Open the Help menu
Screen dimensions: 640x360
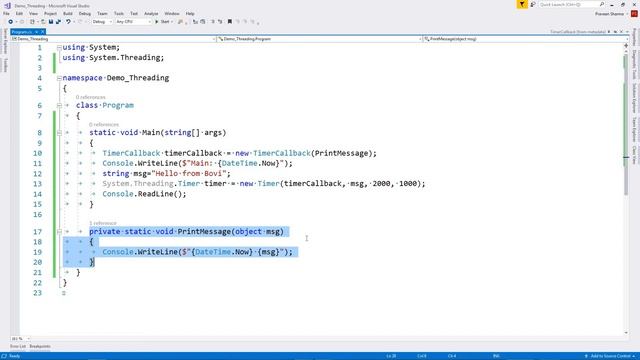[190, 13]
